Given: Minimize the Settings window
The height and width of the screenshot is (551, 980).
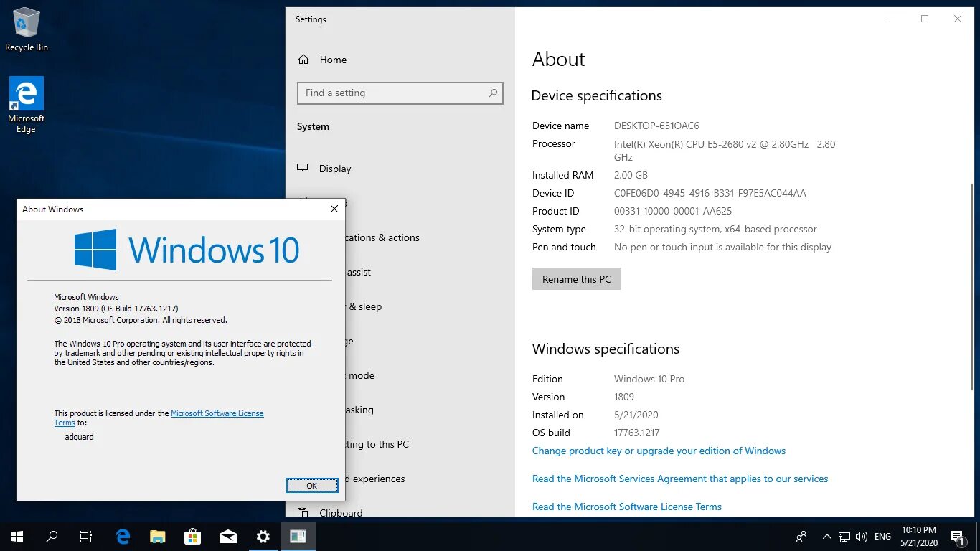Looking at the screenshot, I should point(892,19).
